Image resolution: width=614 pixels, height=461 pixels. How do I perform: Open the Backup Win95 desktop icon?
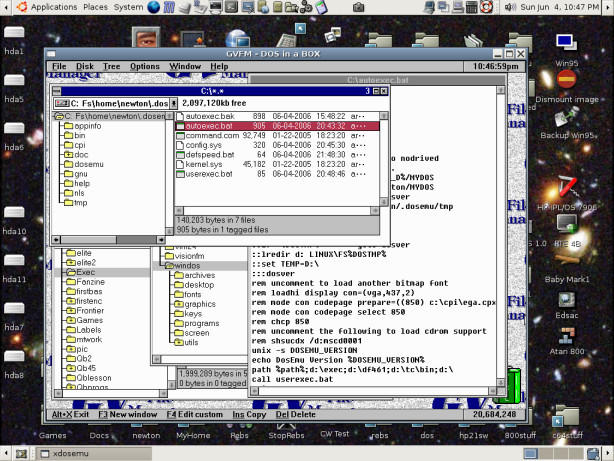[568, 124]
